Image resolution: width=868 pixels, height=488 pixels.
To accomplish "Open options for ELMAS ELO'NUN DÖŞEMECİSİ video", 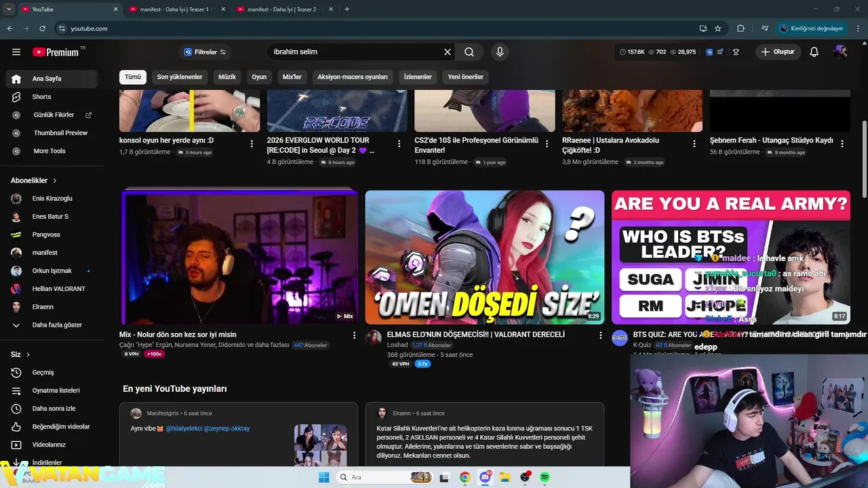I will point(600,335).
